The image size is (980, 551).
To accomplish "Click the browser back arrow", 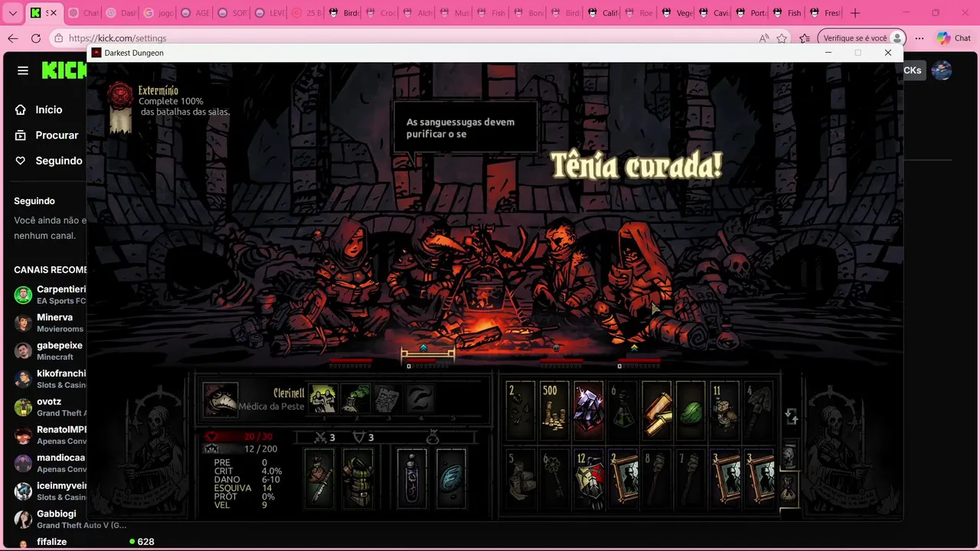I will click(x=13, y=38).
